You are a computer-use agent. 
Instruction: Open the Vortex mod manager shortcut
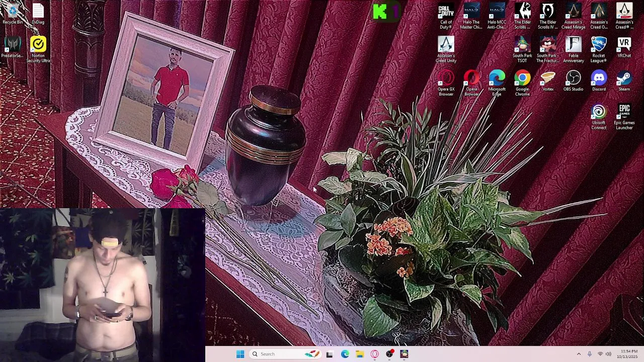548,81
